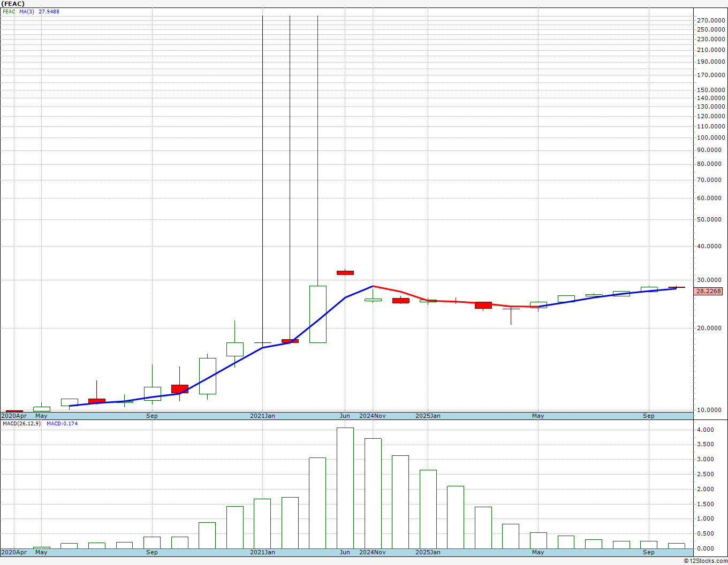Select the MACD:0.174 value label
Viewport: 728px width, 565px height.
(x=62, y=423)
